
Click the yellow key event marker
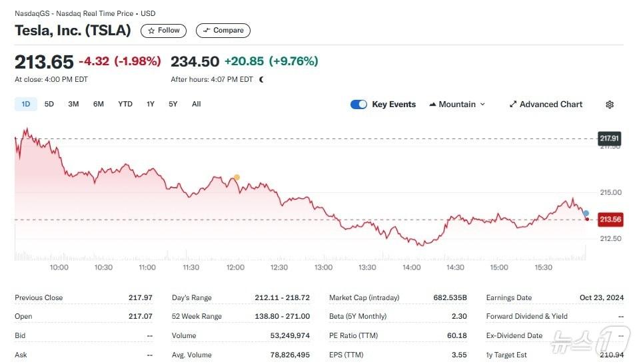click(x=237, y=178)
